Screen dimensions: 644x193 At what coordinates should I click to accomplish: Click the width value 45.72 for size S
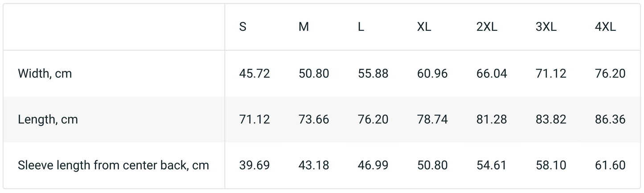254,74
